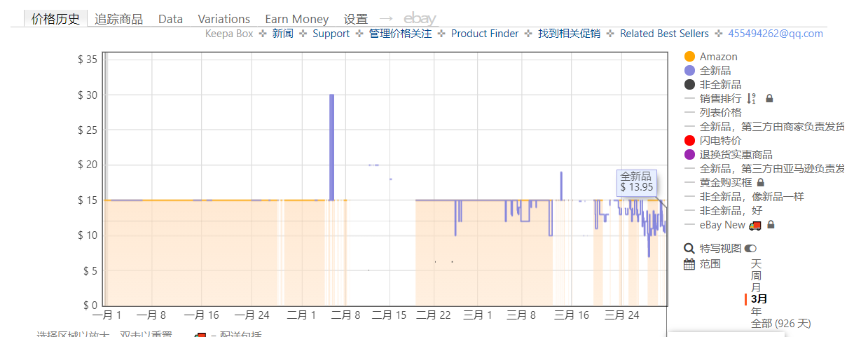This screenshot has height=337, width=868.
Task: Click the lock icon beside eBay New
Action: 771,225
